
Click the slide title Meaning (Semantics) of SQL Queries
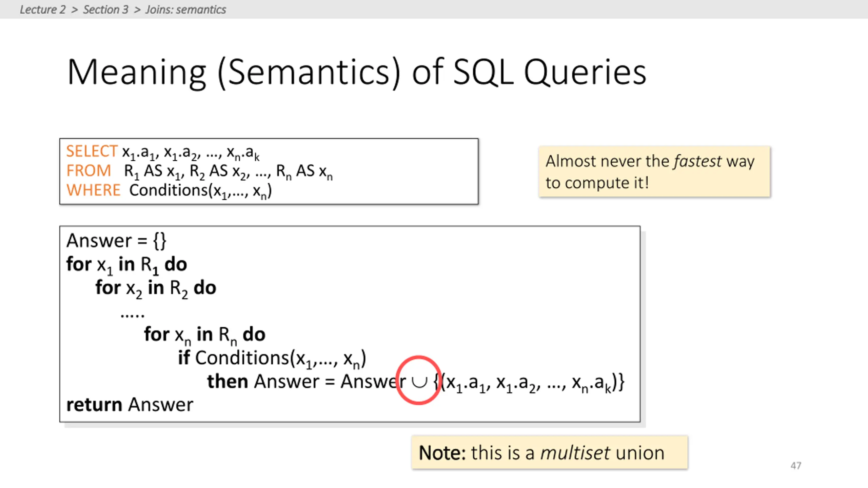357,72
